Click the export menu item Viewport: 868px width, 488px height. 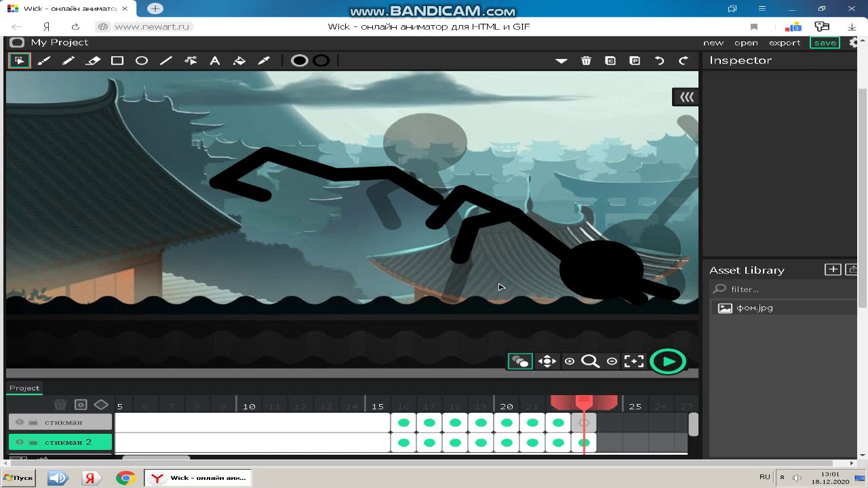click(785, 43)
